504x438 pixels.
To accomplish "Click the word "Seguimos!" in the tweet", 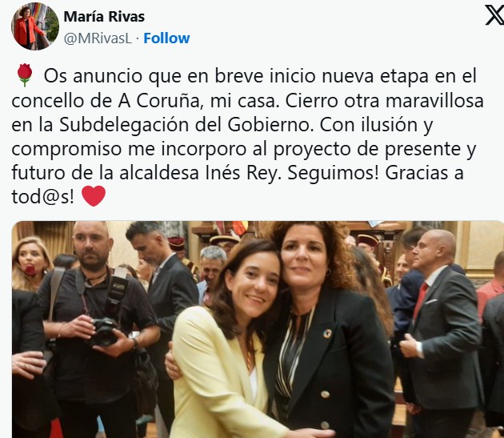I will [333, 173].
